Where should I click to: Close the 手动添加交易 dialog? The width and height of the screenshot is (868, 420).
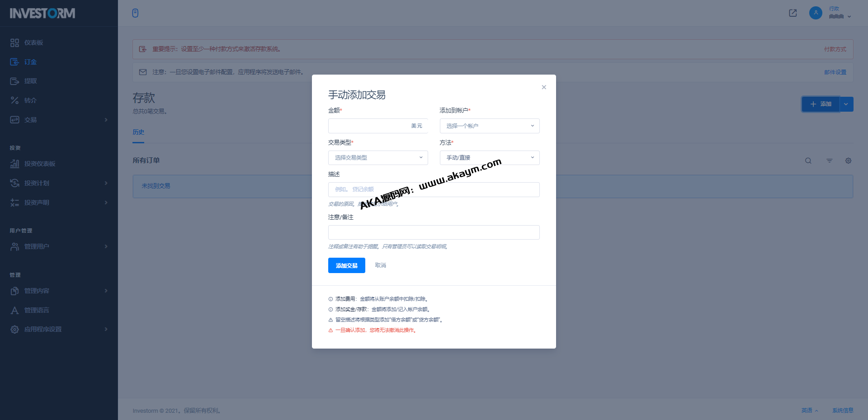(544, 87)
